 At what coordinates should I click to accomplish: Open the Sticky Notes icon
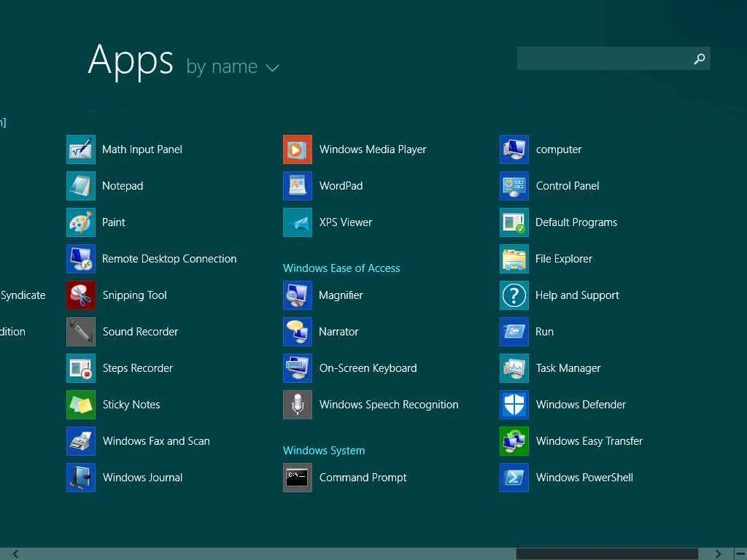click(x=80, y=405)
